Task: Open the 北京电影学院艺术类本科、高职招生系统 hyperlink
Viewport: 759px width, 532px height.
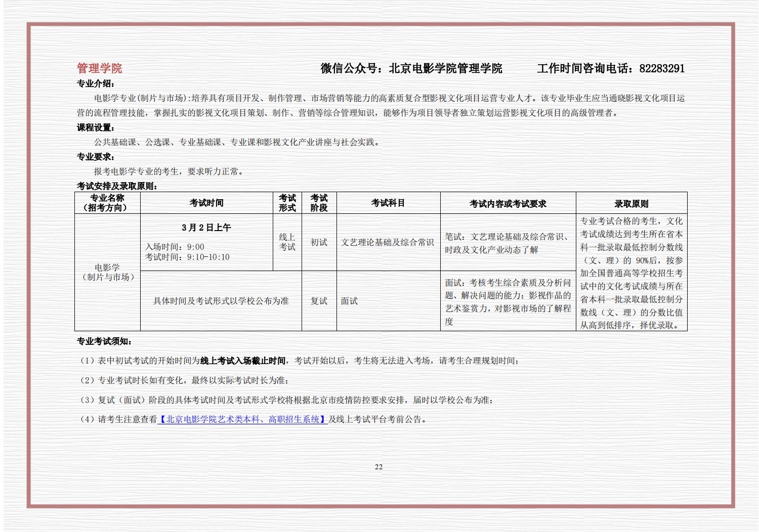Action: coord(242,419)
